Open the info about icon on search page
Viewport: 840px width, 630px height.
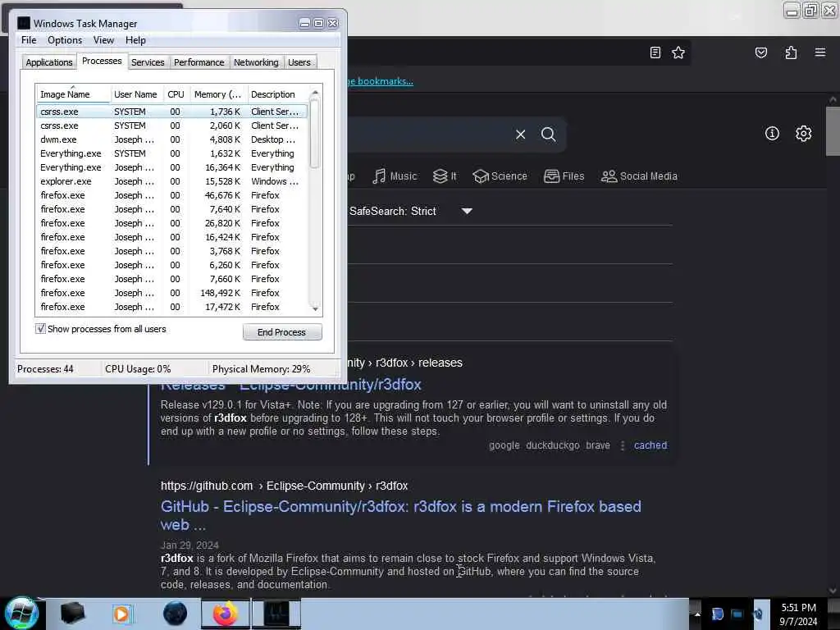pos(772,134)
